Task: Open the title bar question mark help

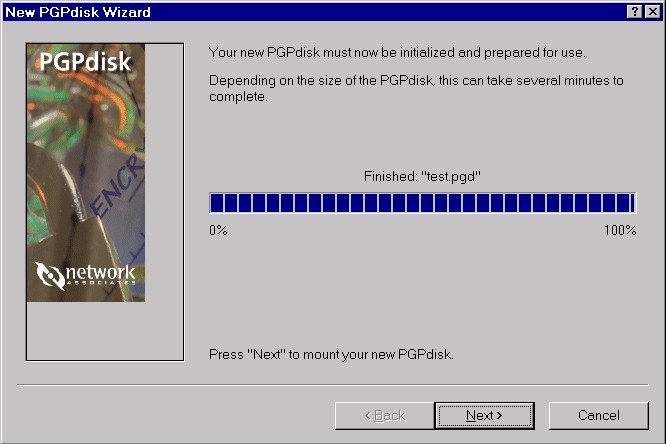Action: click(x=634, y=12)
